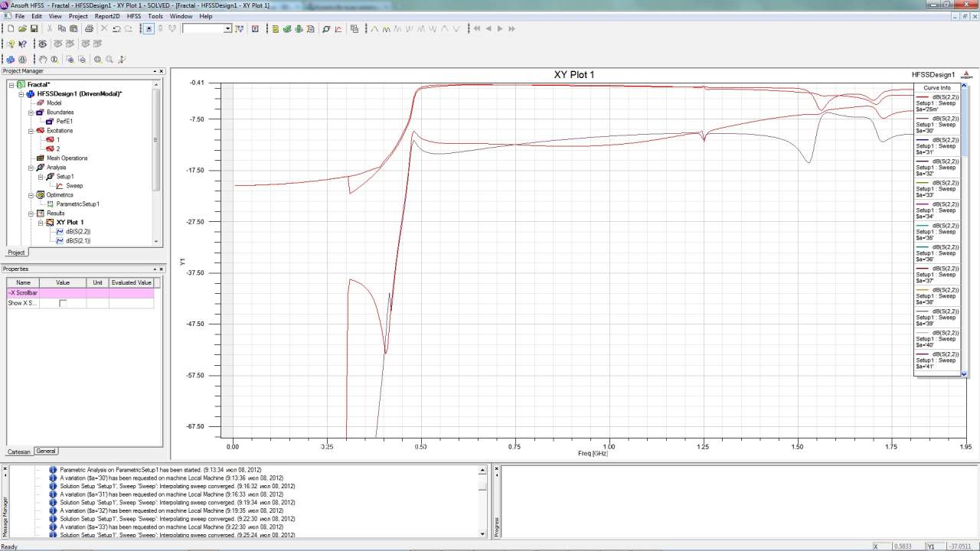Collapse the Excitations tree node
The image size is (980, 551).
click(x=31, y=131)
